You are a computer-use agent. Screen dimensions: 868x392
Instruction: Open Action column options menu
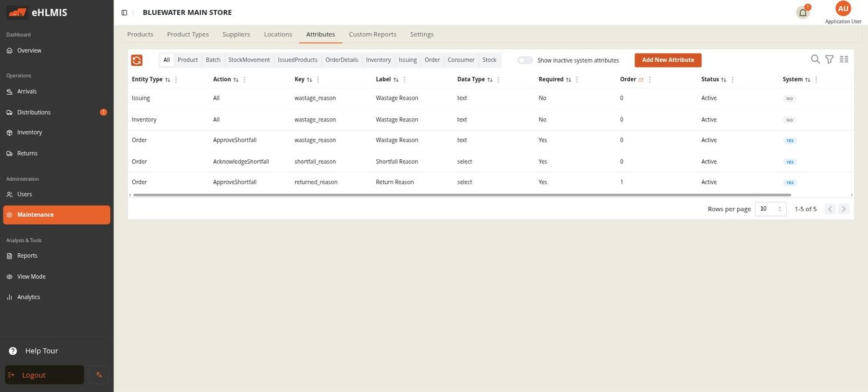244,80
